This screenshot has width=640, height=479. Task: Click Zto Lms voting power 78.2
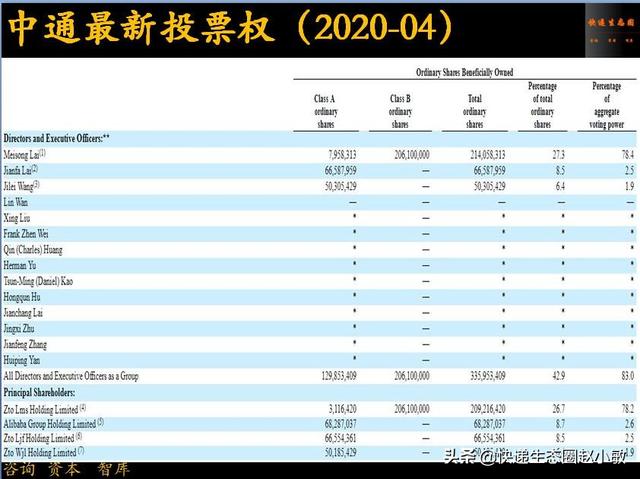(x=627, y=409)
